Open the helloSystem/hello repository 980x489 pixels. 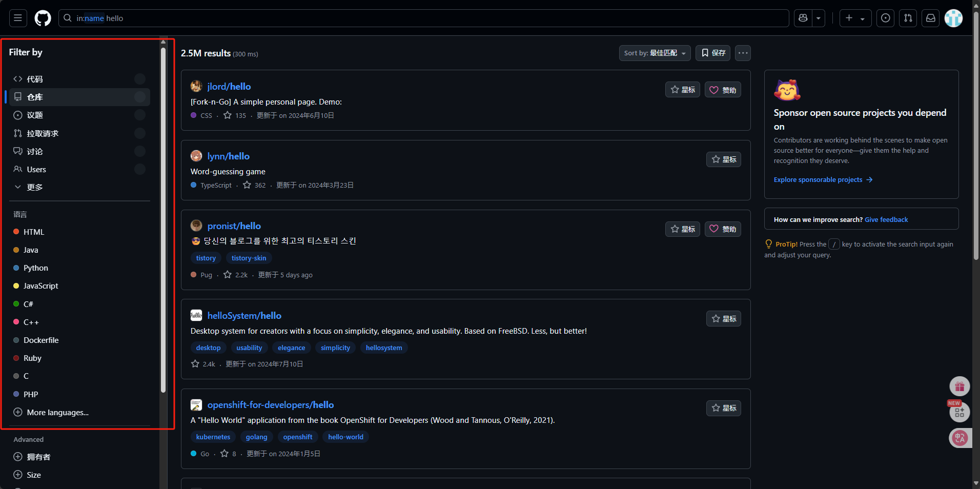[x=244, y=315]
